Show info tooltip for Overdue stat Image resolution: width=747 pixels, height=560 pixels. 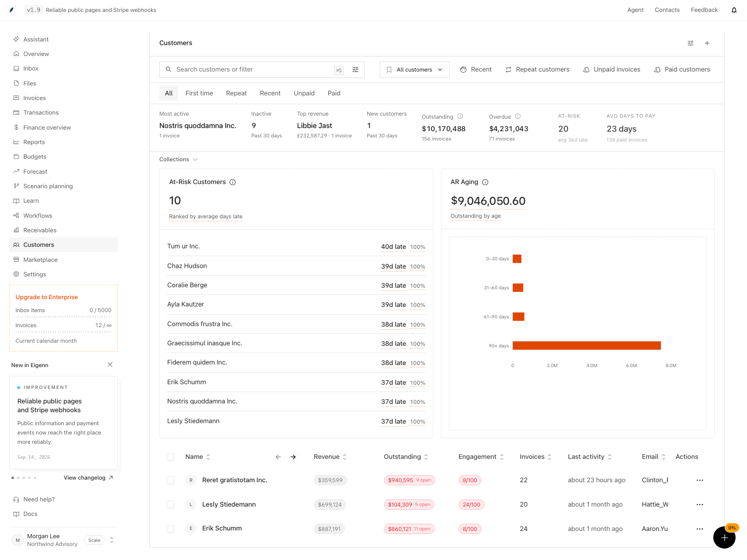(518, 117)
